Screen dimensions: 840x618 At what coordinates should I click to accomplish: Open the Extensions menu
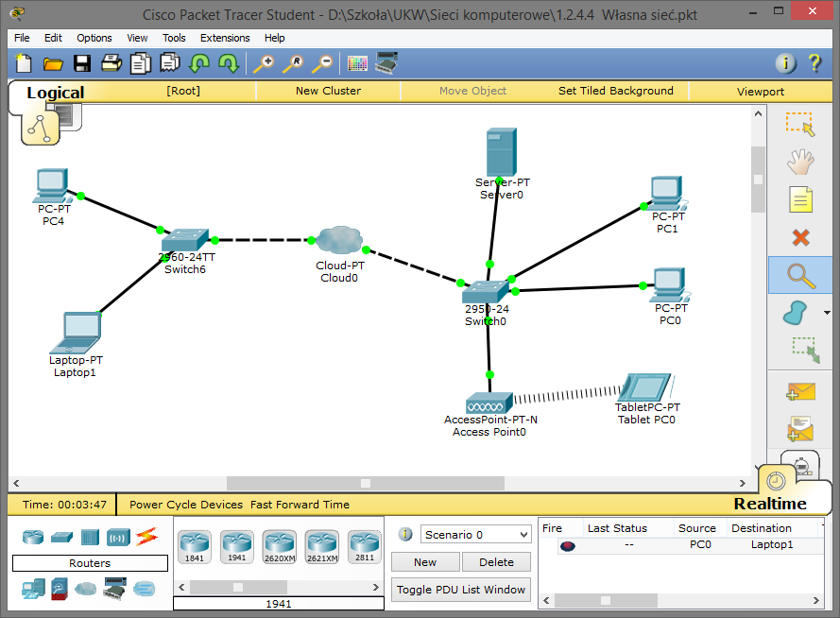pos(225,38)
